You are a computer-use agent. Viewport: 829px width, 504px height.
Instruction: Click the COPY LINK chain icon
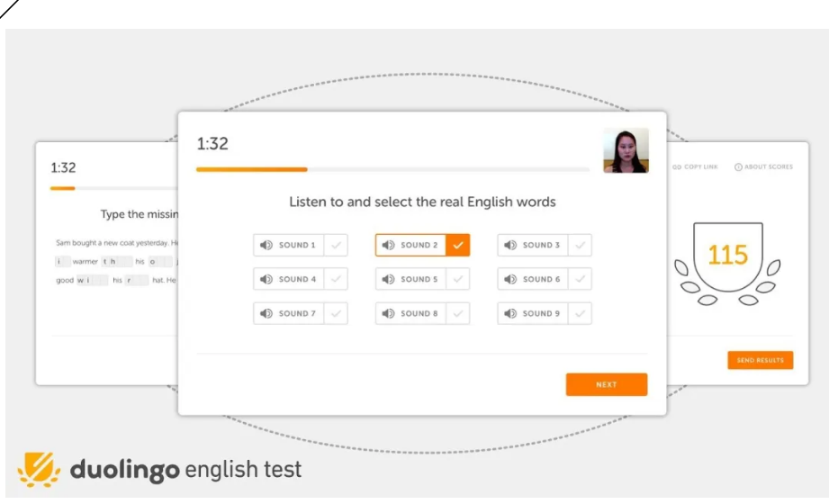pos(677,167)
